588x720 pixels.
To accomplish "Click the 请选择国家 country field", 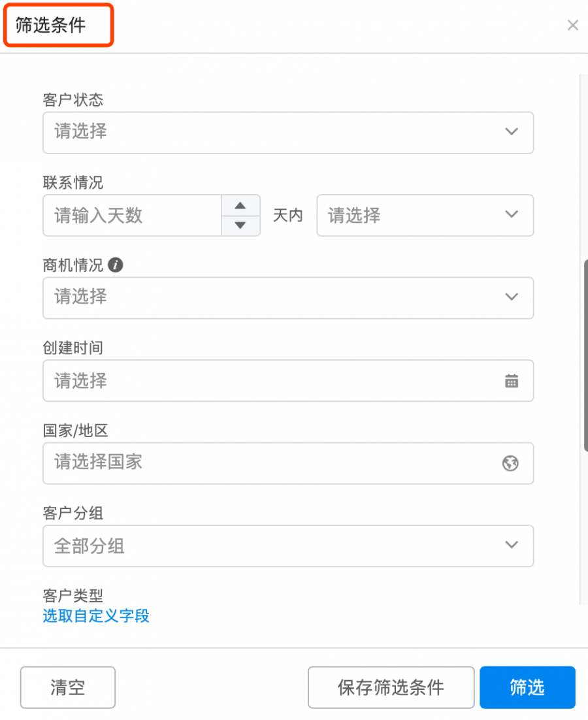I will click(288, 463).
